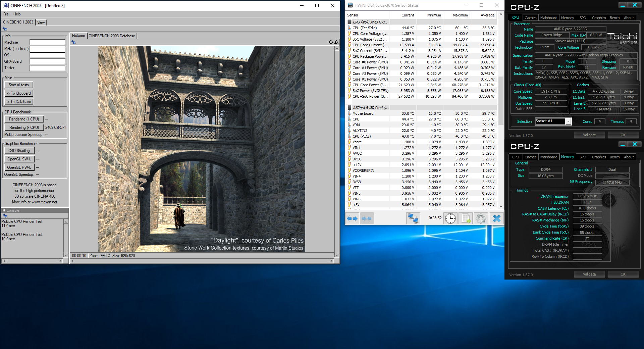Click the collapse columns arrows icon in HWiNFO
Viewport: 644px width, 349px height.
367,218
